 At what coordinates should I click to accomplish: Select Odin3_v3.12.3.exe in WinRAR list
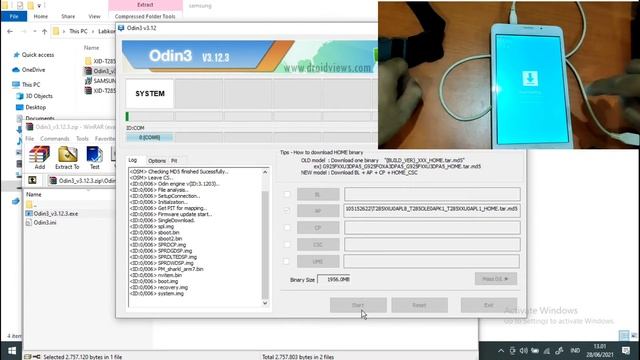point(56,213)
